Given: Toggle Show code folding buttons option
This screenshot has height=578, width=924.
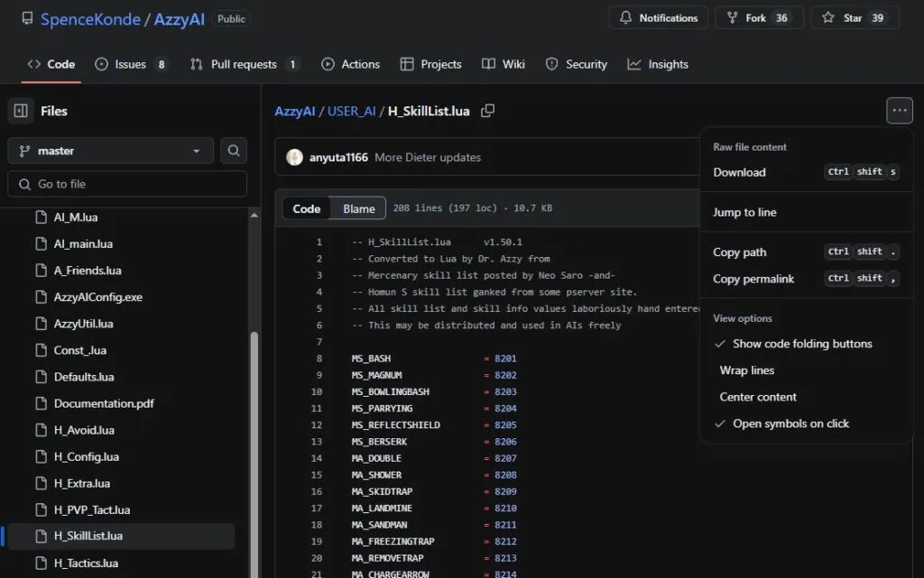Looking at the screenshot, I should pos(806,344).
